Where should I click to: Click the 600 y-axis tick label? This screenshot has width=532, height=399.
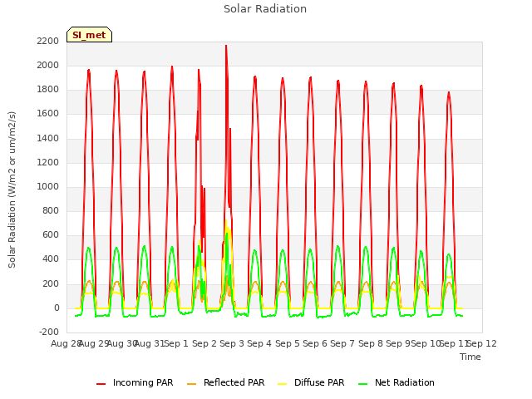coord(51,234)
